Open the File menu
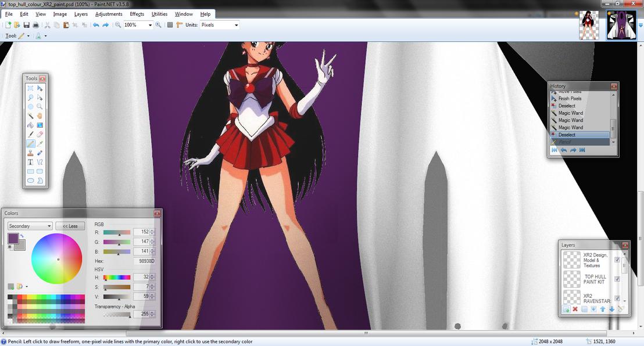 point(9,14)
